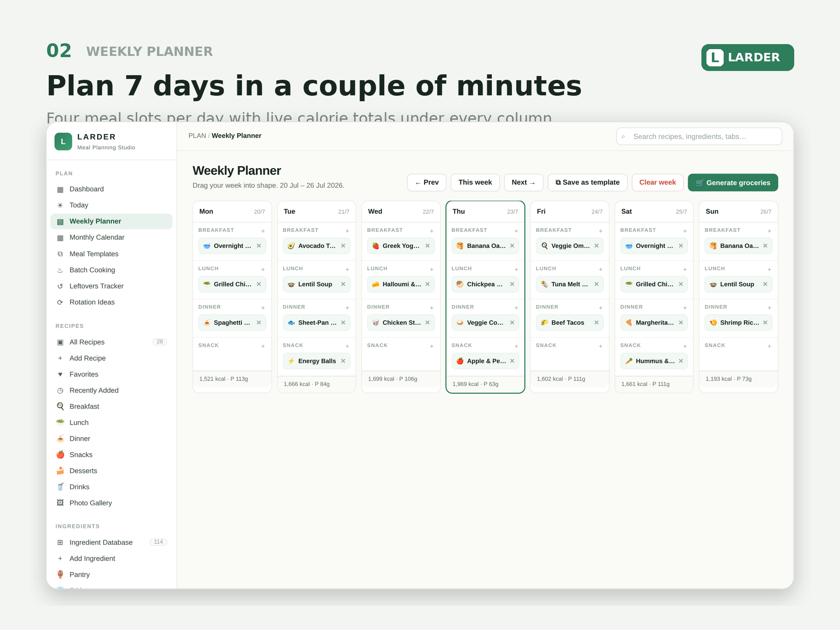Focus the recipe search field
The width and height of the screenshot is (840, 630).
pyautogui.click(x=699, y=136)
